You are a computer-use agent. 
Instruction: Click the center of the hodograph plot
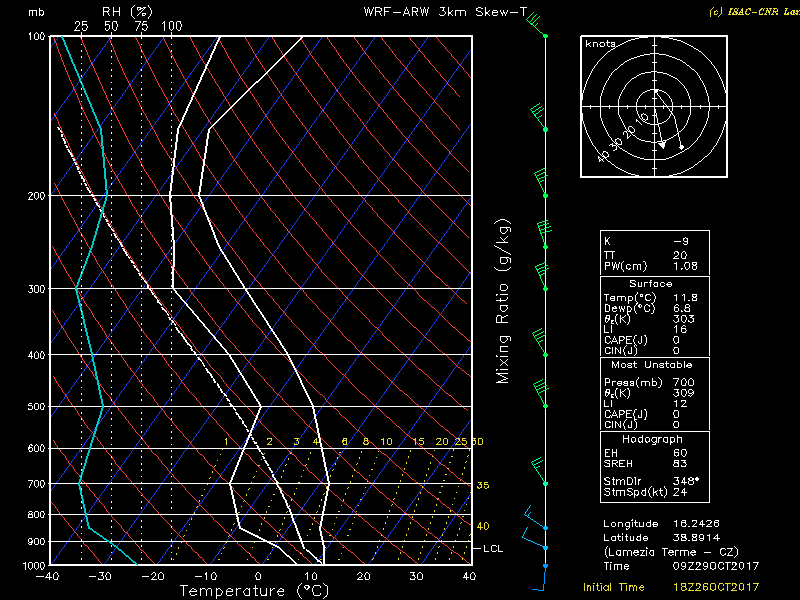tap(655, 107)
